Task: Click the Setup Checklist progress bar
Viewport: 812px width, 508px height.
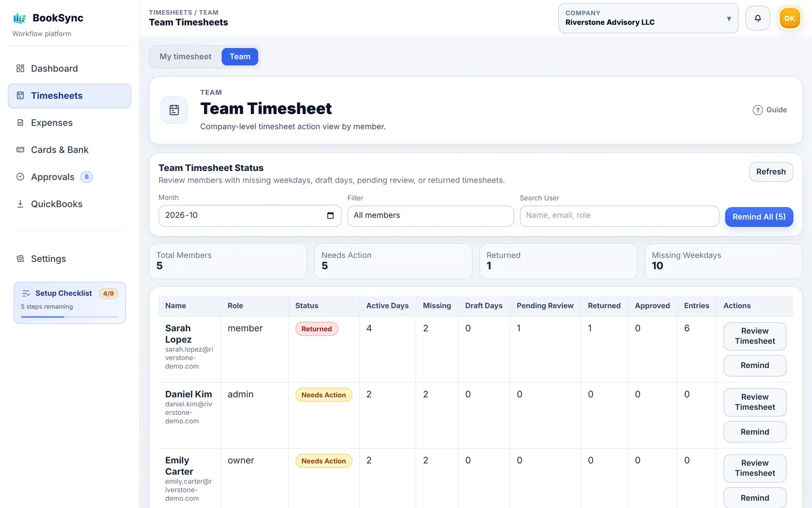Action: (69, 317)
